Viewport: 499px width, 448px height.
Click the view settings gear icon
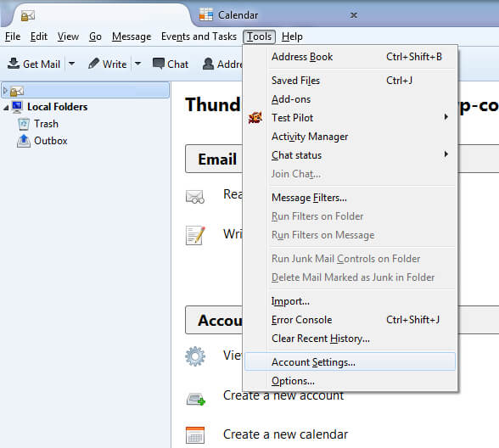click(x=195, y=356)
